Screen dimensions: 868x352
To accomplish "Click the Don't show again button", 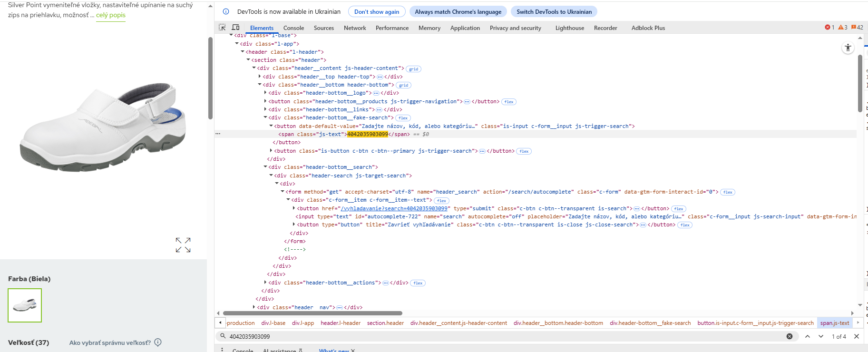I will click(377, 11).
